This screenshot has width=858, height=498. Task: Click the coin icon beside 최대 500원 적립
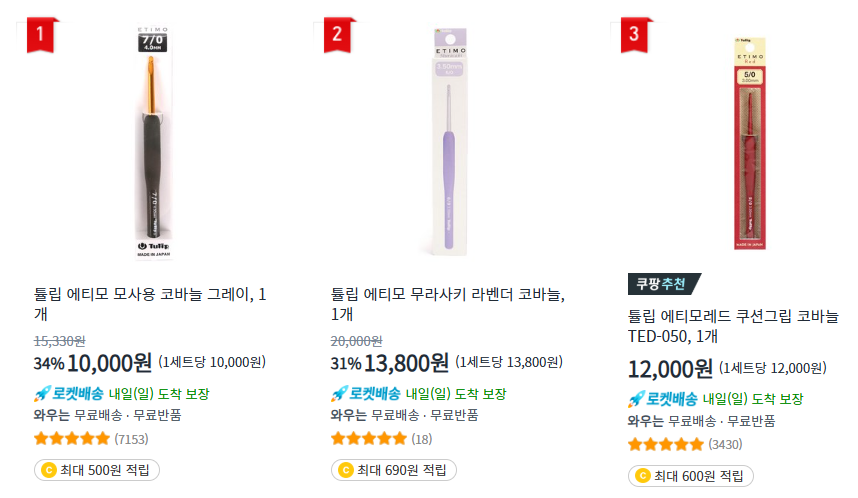47,470
